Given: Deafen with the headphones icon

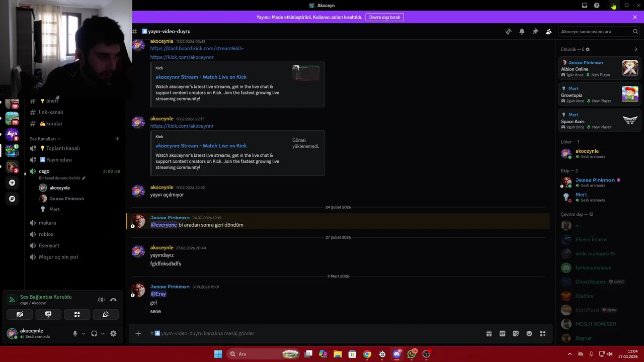Looking at the screenshot, I should 94,333.
